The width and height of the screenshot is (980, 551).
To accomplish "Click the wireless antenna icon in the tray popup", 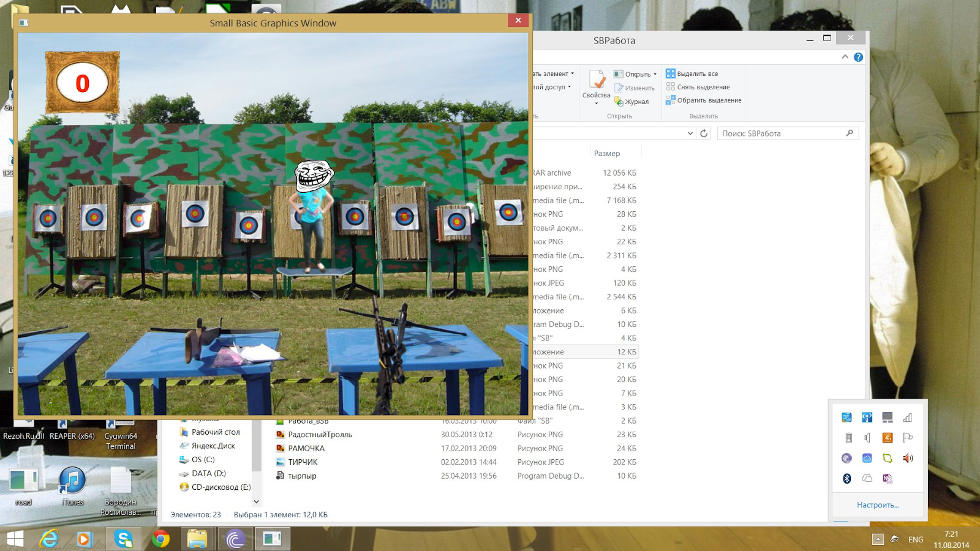I will 867,418.
